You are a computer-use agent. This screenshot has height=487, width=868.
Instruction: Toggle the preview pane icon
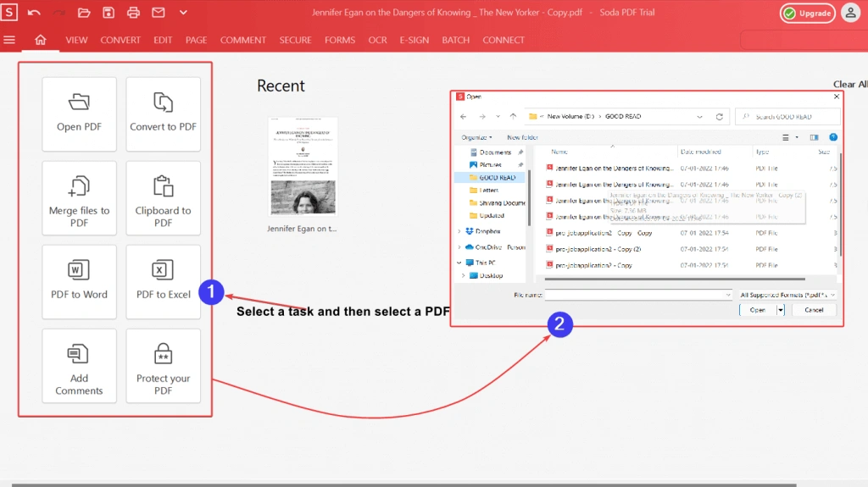814,137
